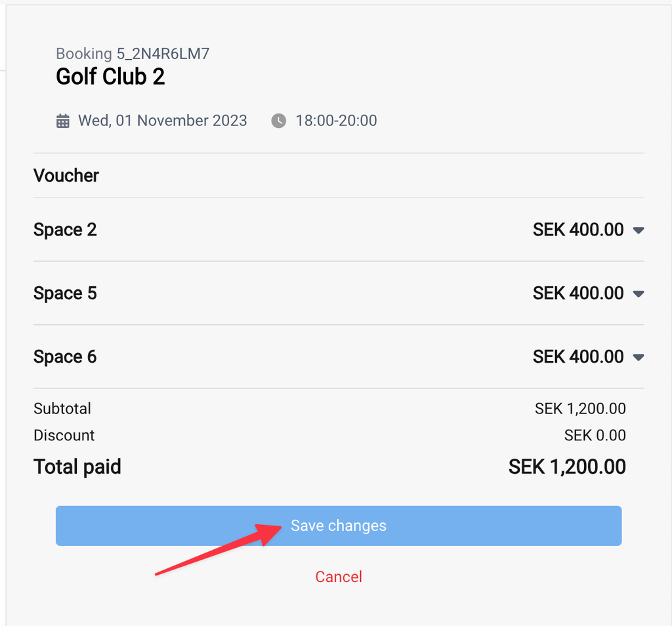672x626 pixels.
Task: Select the Space 6 row label
Action: [65, 356]
